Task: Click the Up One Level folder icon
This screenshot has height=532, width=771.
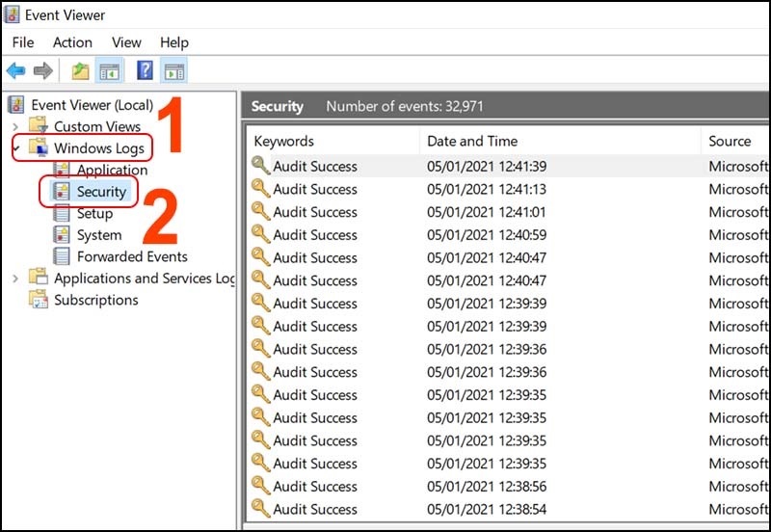Action: point(80,70)
